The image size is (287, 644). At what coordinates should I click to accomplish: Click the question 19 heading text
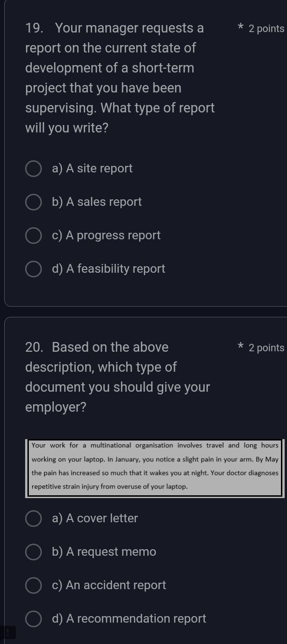[x=120, y=78]
